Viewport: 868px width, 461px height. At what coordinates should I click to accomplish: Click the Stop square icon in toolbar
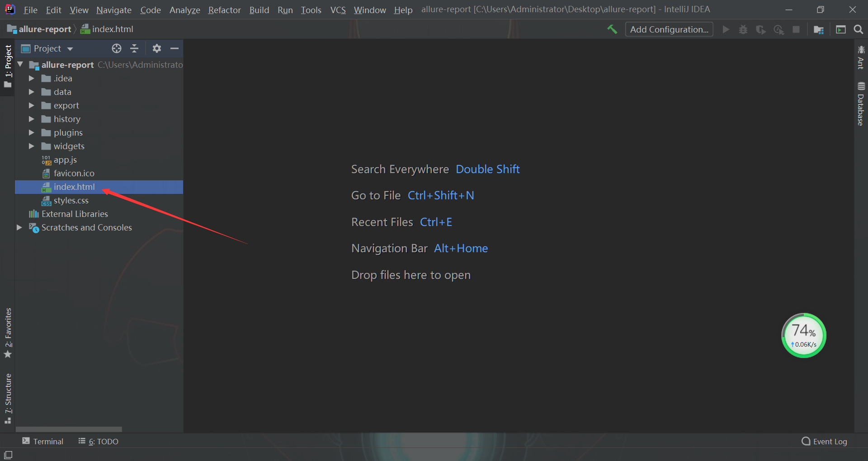coord(796,29)
